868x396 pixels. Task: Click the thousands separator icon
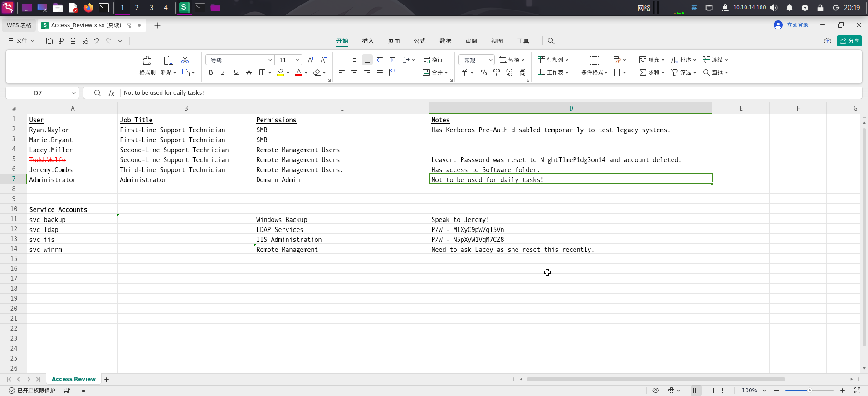point(497,72)
